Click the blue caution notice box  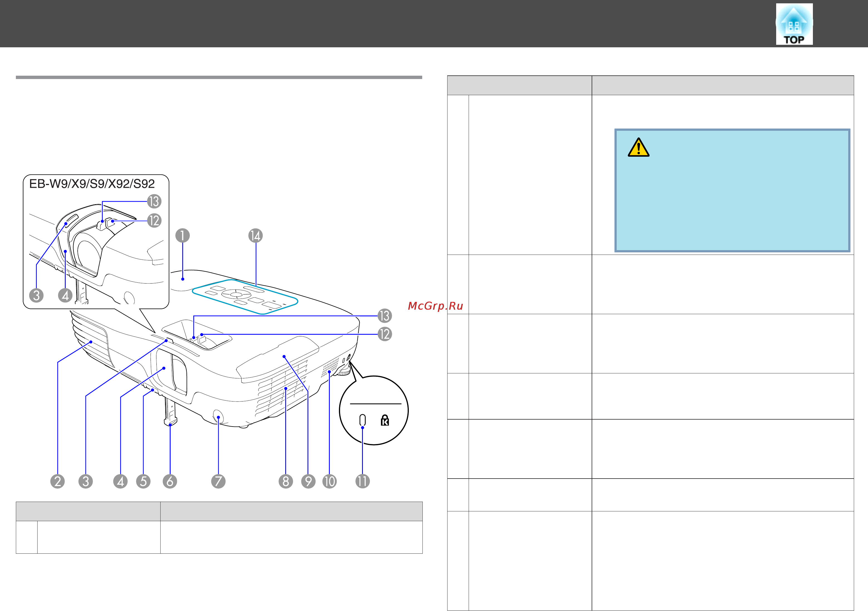tap(732, 190)
